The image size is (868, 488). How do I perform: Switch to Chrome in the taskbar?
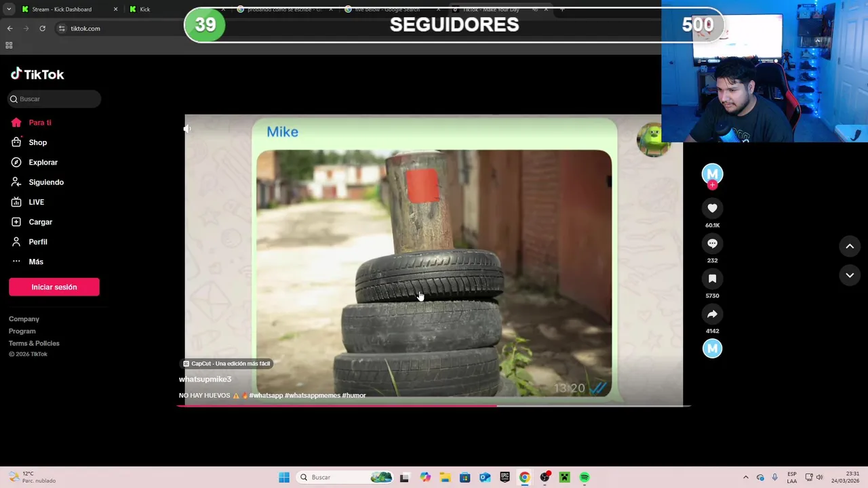(524, 477)
